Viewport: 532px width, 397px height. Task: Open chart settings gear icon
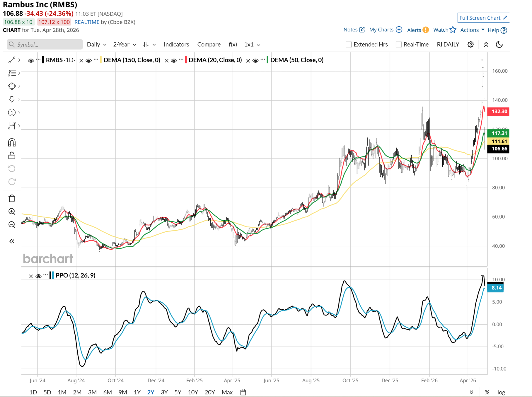tap(470, 44)
